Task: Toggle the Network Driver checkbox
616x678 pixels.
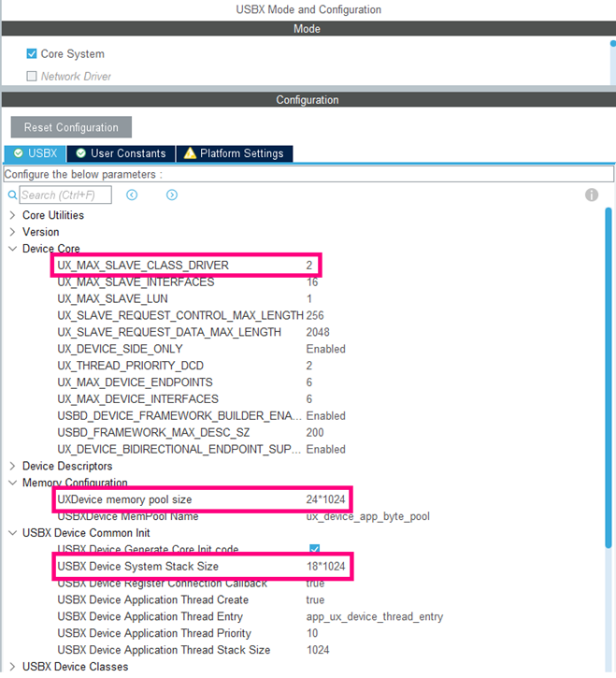Action: [x=32, y=76]
